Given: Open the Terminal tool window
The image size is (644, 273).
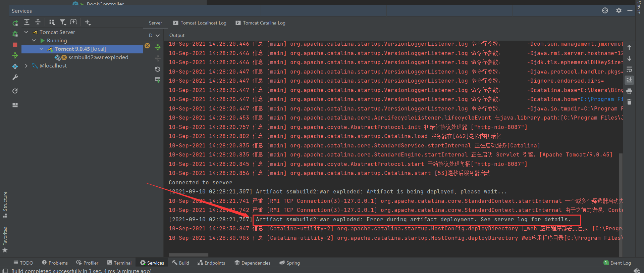Looking at the screenshot, I should click(x=119, y=263).
